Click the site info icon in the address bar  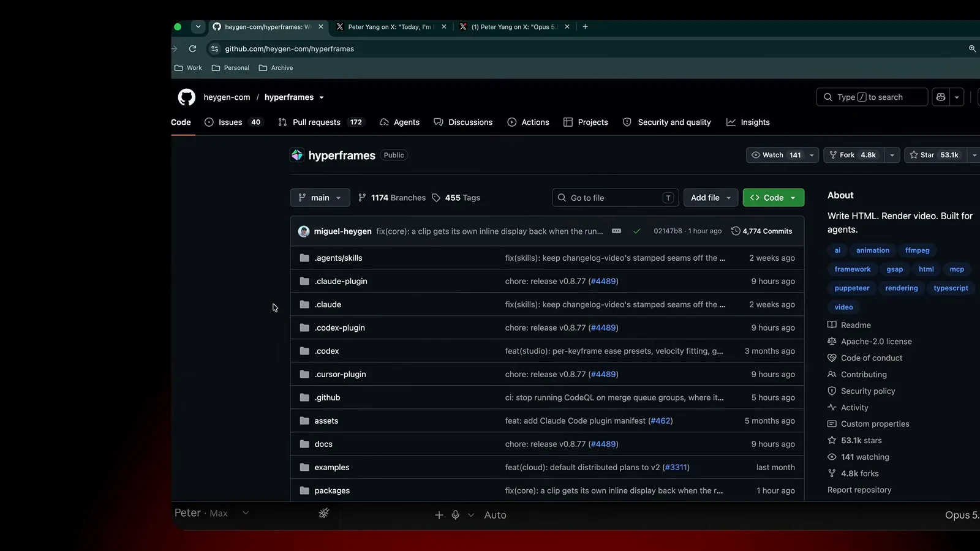click(x=214, y=49)
